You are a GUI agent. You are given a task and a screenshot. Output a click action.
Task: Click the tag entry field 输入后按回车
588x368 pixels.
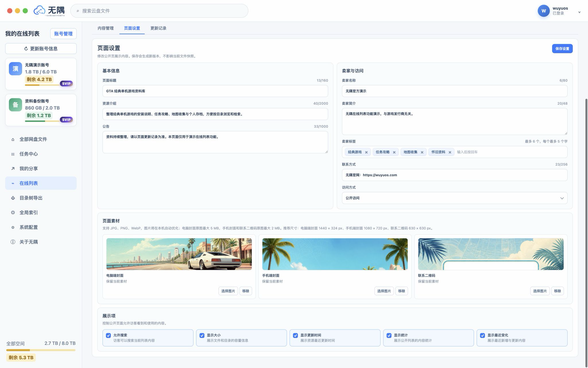coord(511,152)
